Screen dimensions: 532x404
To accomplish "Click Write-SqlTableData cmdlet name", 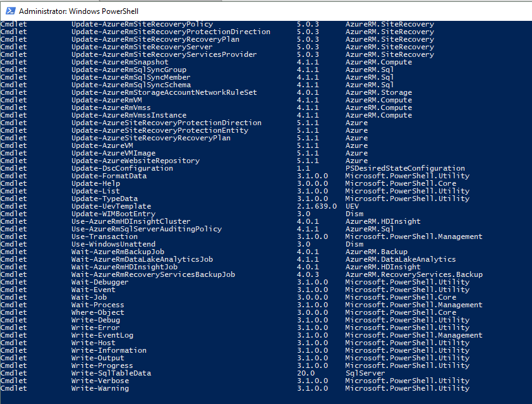I will coord(111,373).
